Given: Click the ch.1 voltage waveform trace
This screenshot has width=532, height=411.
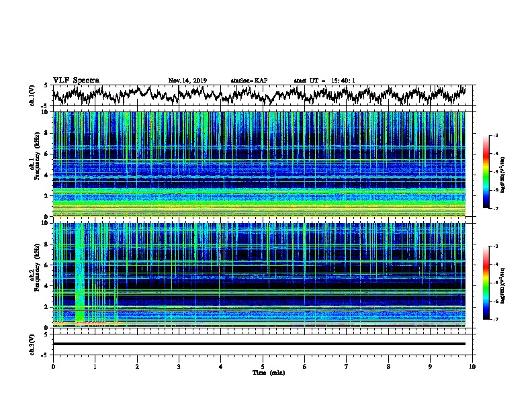Looking at the screenshot, I should [259, 95].
